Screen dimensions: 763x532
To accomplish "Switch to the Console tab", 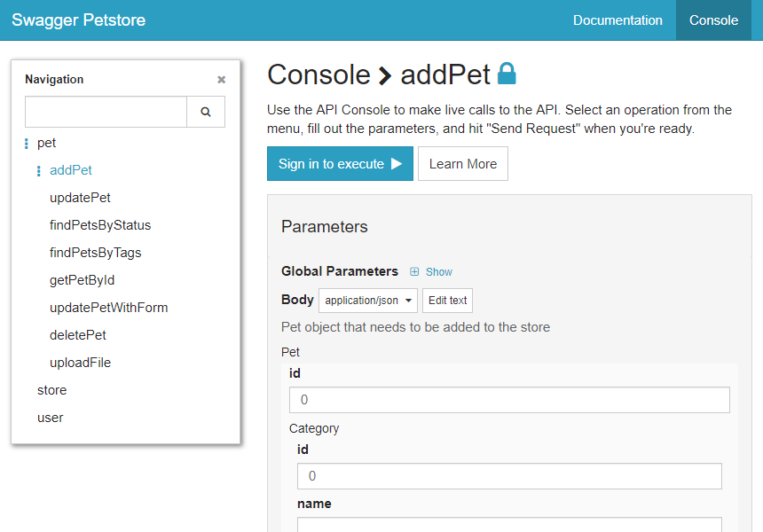I will pyautogui.click(x=713, y=20).
